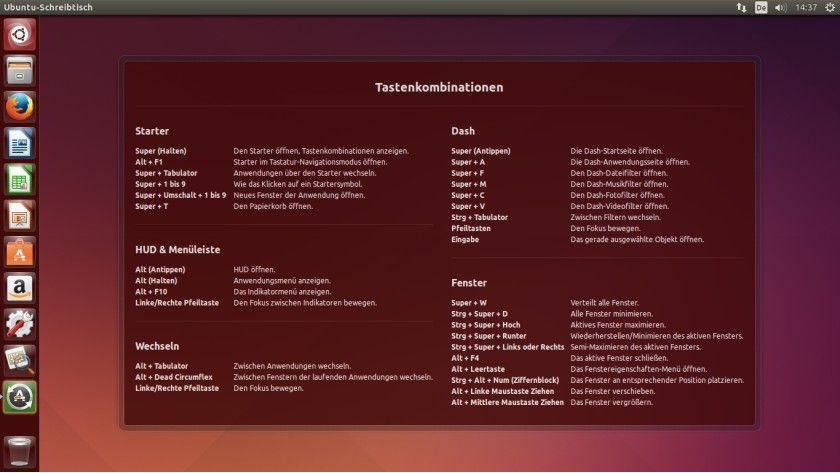The image size is (840, 473).
Task: Click Strg + Alt + Num (Ziffernblock)
Action: point(505,380)
